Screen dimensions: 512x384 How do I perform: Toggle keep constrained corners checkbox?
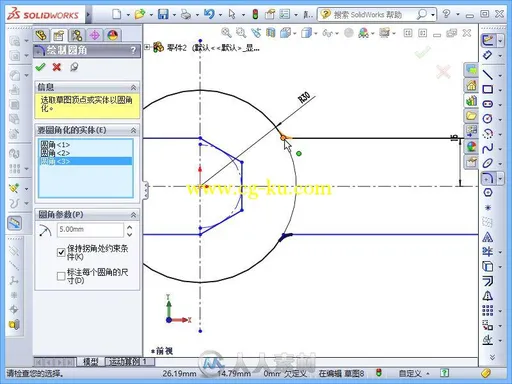[61, 252]
